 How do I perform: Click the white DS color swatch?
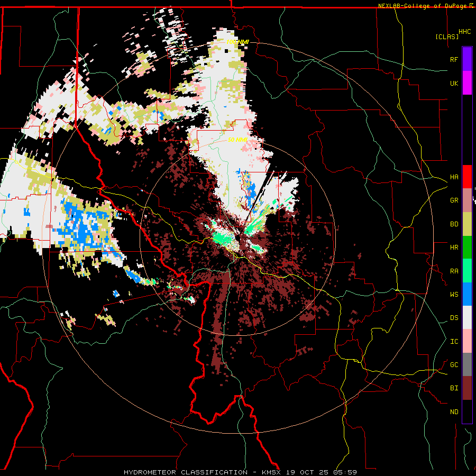coord(467,317)
